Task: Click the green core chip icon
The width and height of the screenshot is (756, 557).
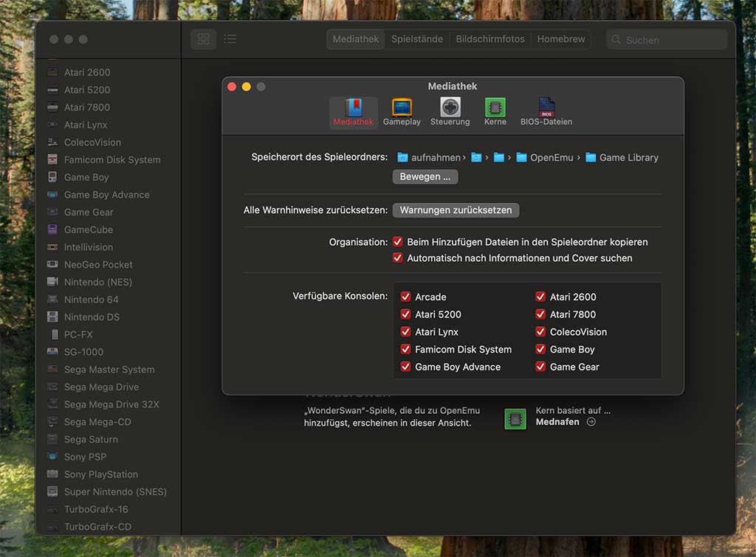Action: (x=515, y=419)
